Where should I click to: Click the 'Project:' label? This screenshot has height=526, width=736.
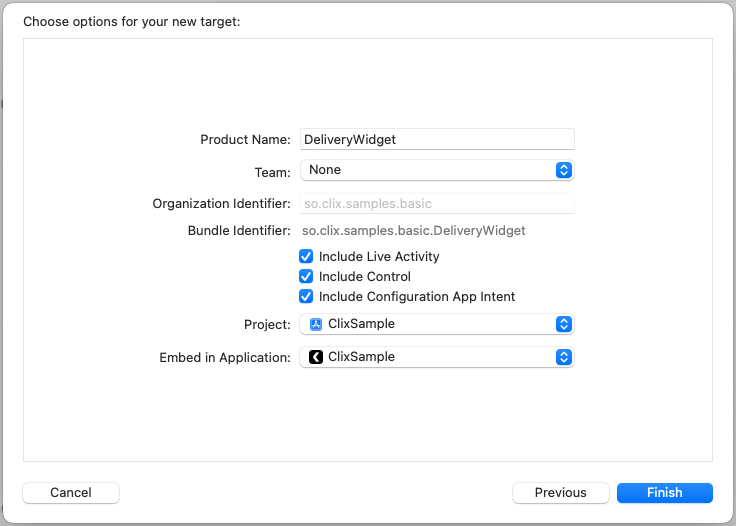(268, 325)
